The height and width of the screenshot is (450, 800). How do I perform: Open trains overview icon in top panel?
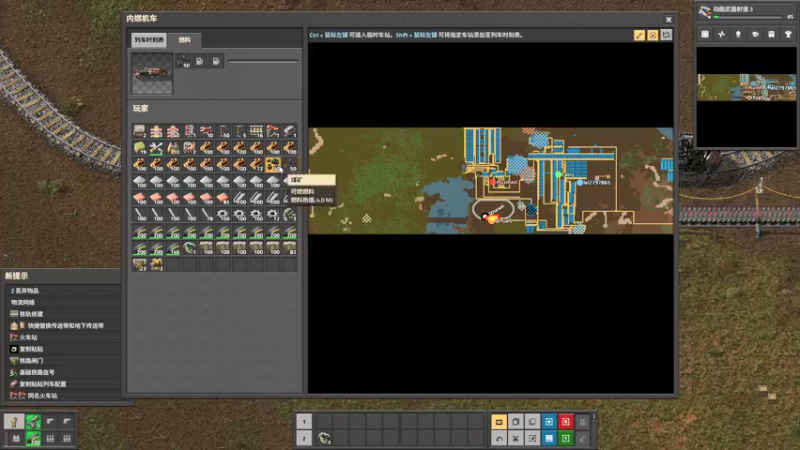(771, 34)
